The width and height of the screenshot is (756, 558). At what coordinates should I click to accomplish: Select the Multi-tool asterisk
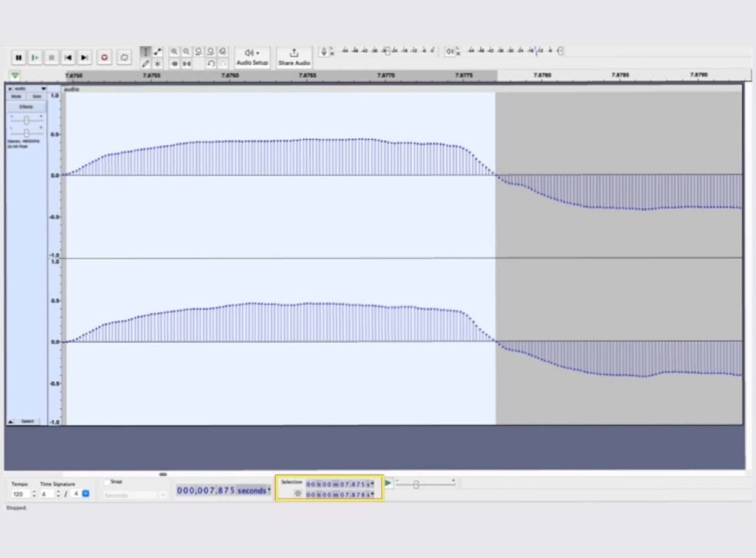(x=157, y=63)
